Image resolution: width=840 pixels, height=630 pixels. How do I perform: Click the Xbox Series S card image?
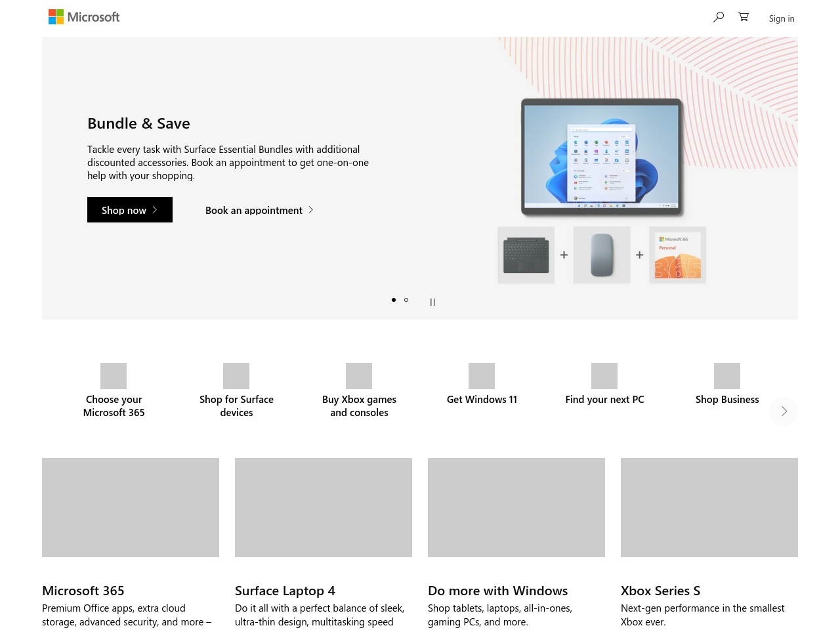[x=709, y=507]
